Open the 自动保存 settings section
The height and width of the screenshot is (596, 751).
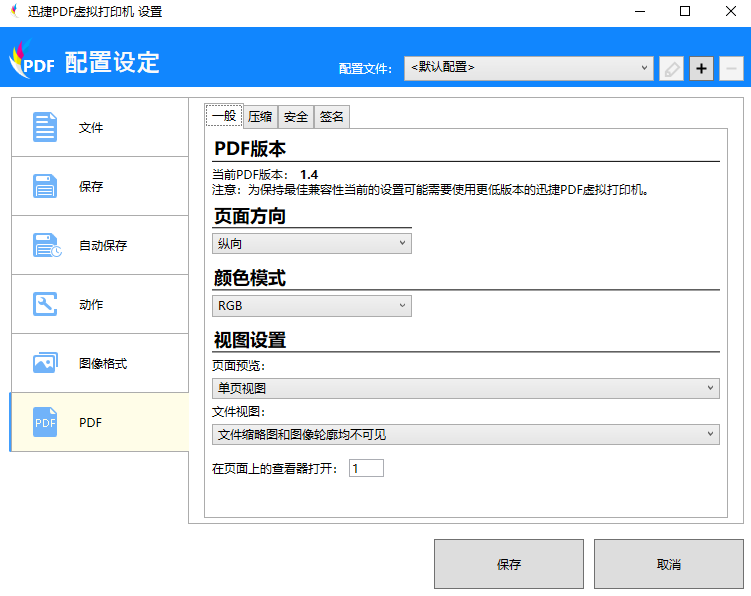tap(100, 245)
